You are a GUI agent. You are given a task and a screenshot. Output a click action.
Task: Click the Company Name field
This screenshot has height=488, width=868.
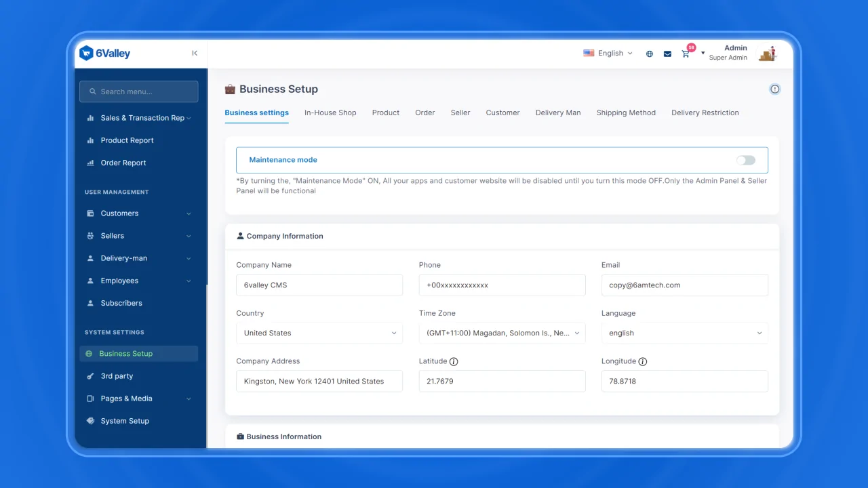coord(319,285)
